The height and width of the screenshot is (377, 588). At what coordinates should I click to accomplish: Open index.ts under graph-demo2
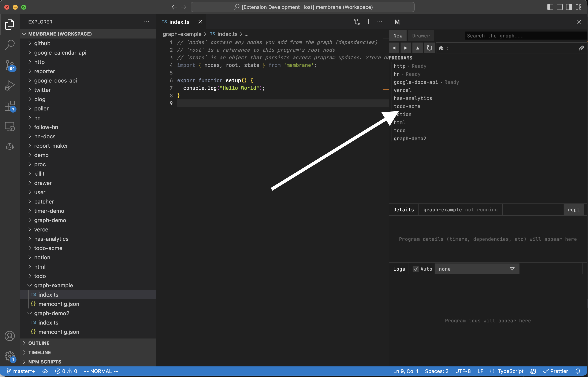point(88,322)
